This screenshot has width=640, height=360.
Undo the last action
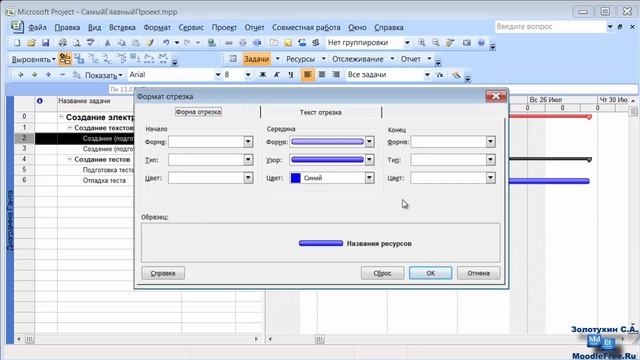[x=166, y=42]
